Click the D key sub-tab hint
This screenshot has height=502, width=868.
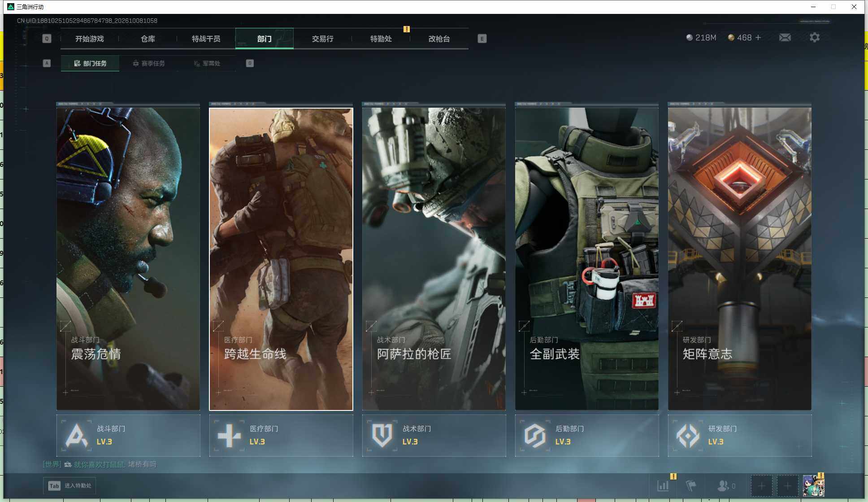tap(250, 63)
